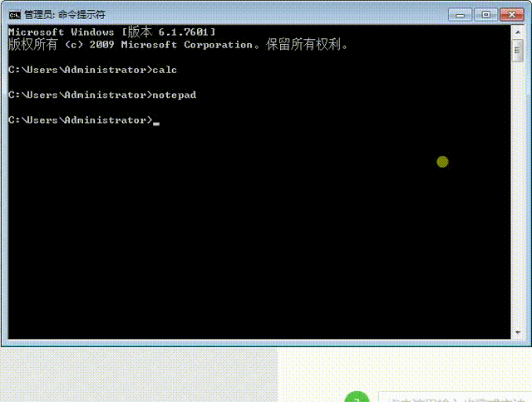Click the line ending in 'notepad'
Image resolution: width=532 pixels, height=402 pixels.
102,95
